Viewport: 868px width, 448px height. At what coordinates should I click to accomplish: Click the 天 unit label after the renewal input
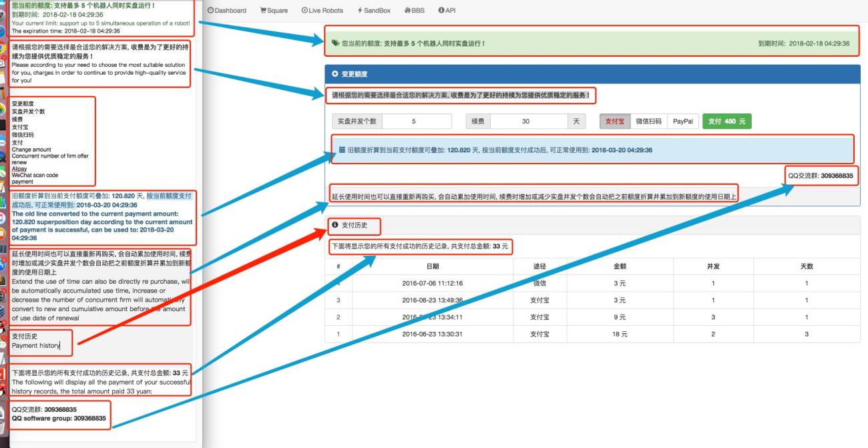pyautogui.click(x=576, y=122)
